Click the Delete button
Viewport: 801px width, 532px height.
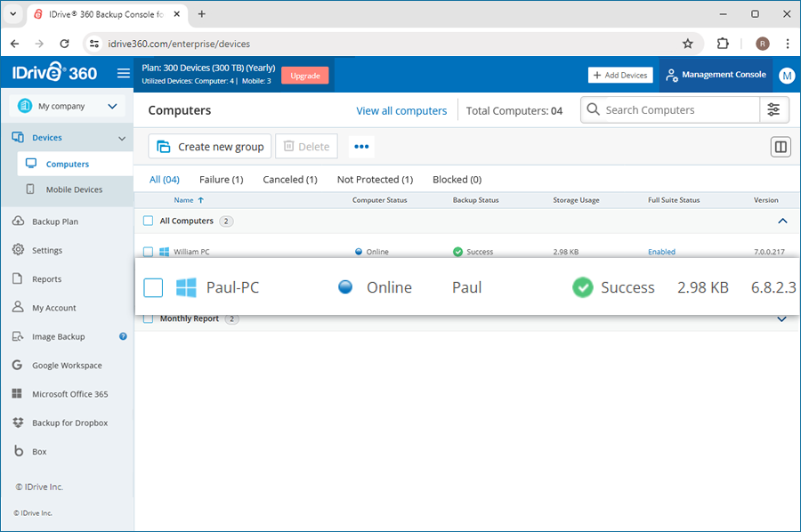pyautogui.click(x=306, y=147)
